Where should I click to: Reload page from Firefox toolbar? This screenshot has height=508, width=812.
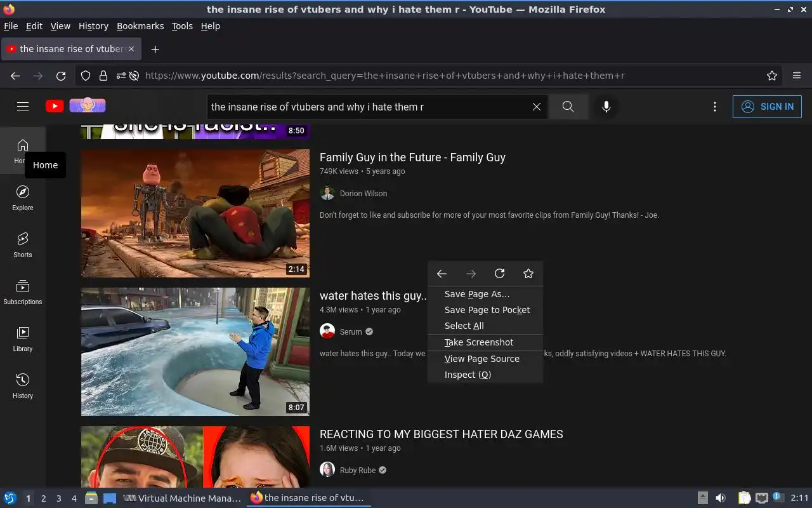tap(61, 76)
